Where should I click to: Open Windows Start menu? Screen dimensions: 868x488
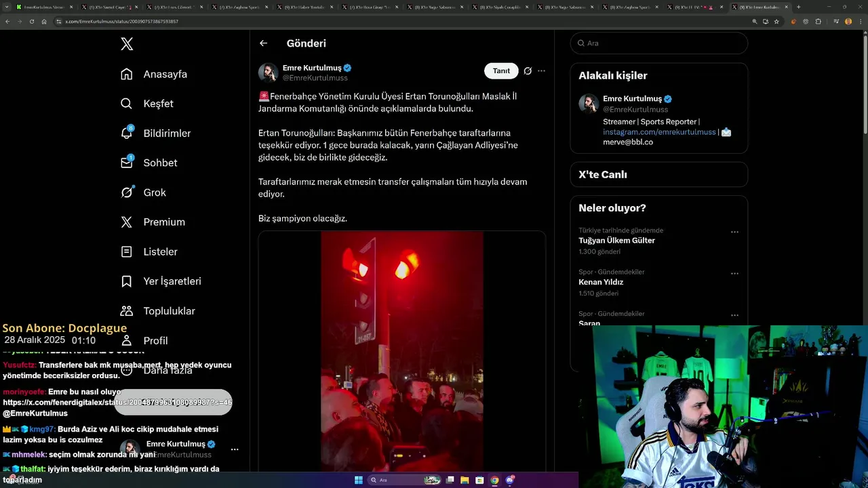point(359,480)
